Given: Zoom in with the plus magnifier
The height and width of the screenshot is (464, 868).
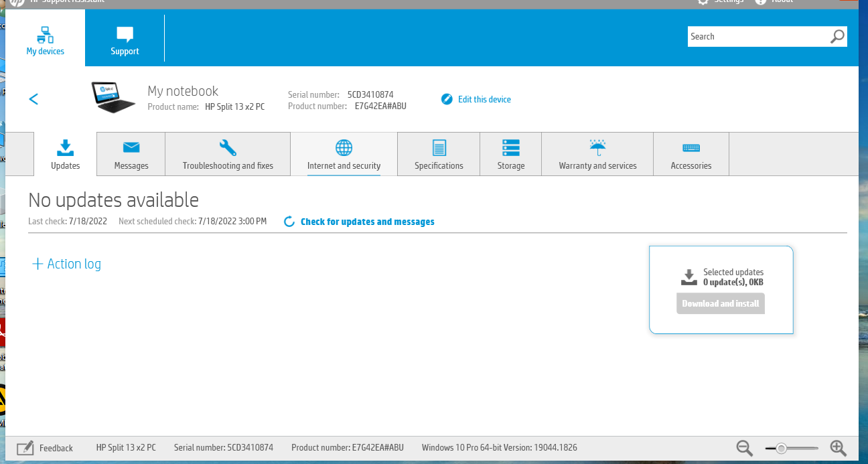Looking at the screenshot, I should click(x=839, y=448).
